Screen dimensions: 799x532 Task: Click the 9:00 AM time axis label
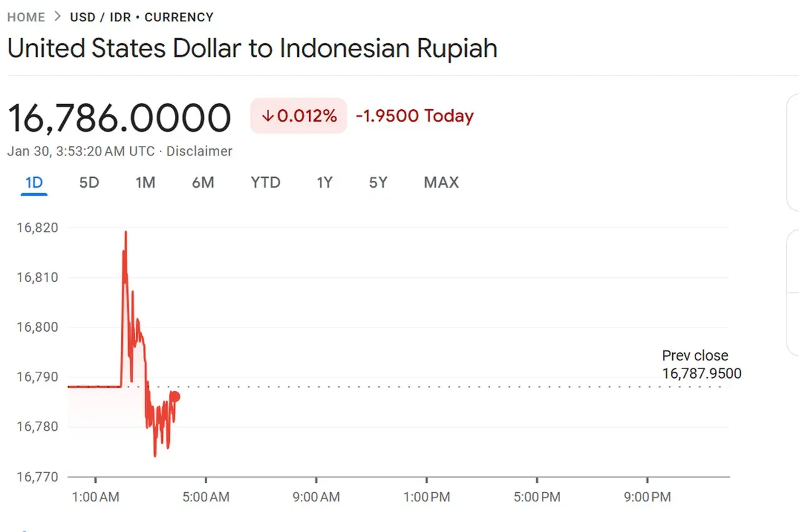[317, 497]
